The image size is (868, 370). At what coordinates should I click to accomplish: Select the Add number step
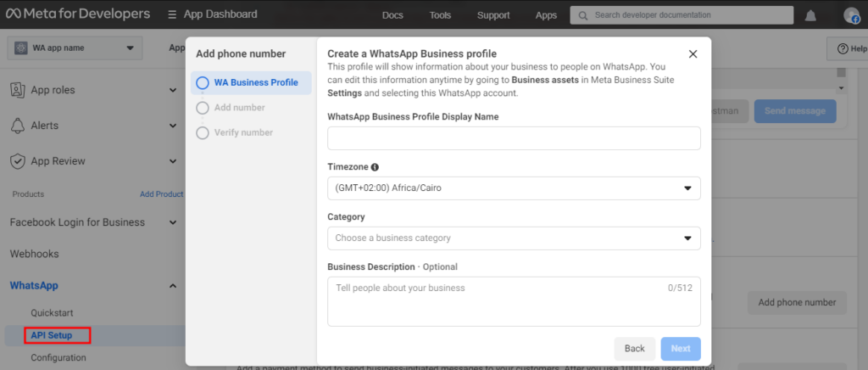pyautogui.click(x=231, y=108)
